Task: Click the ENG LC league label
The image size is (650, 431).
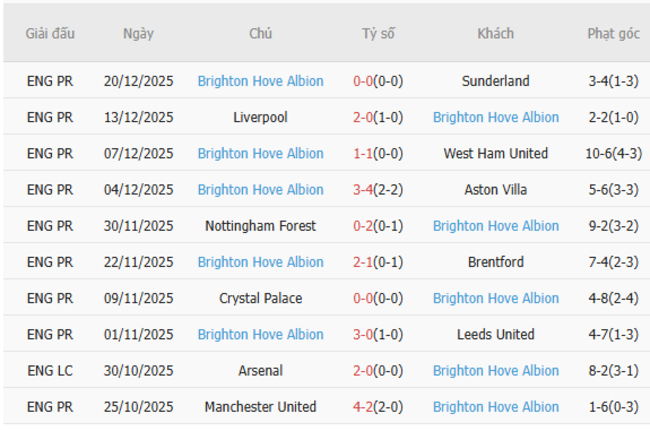Action: click(50, 370)
